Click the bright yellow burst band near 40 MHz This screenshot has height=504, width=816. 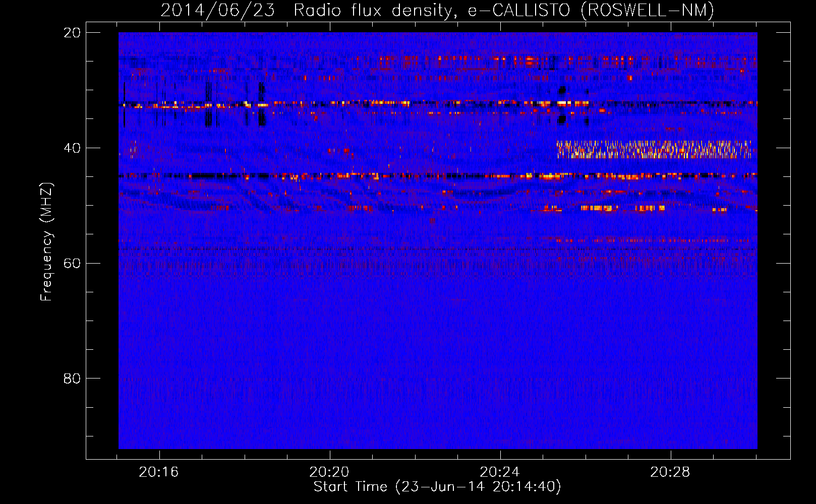654,149
